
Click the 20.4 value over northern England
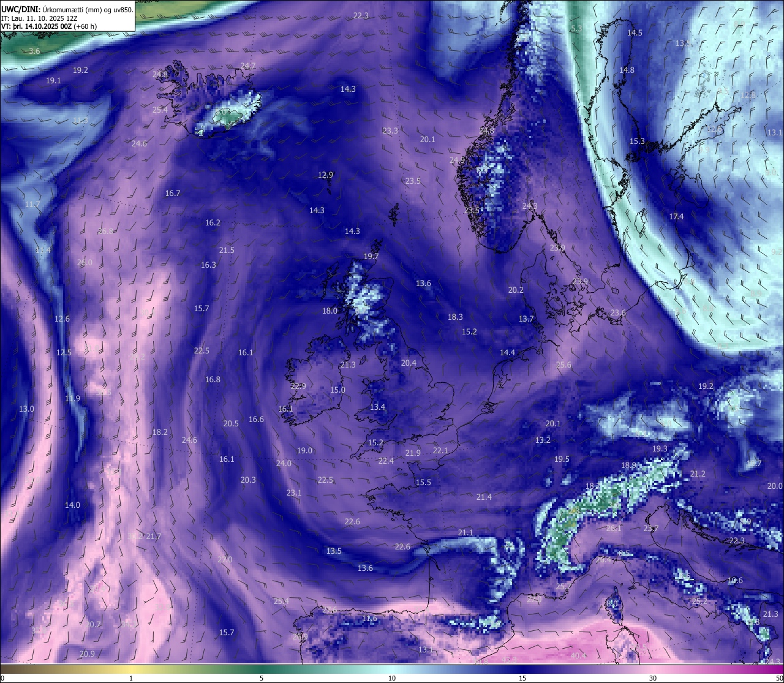pos(409,363)
